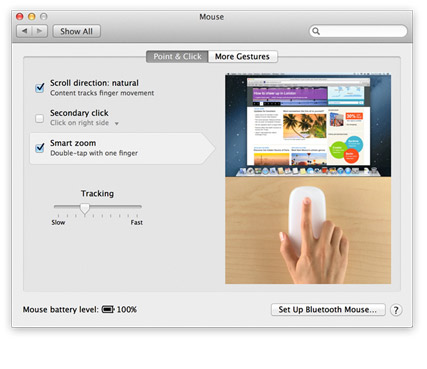Select the 'Double-tap with one finger' text
The image size is (427, 369).
(x=94, y=153)
